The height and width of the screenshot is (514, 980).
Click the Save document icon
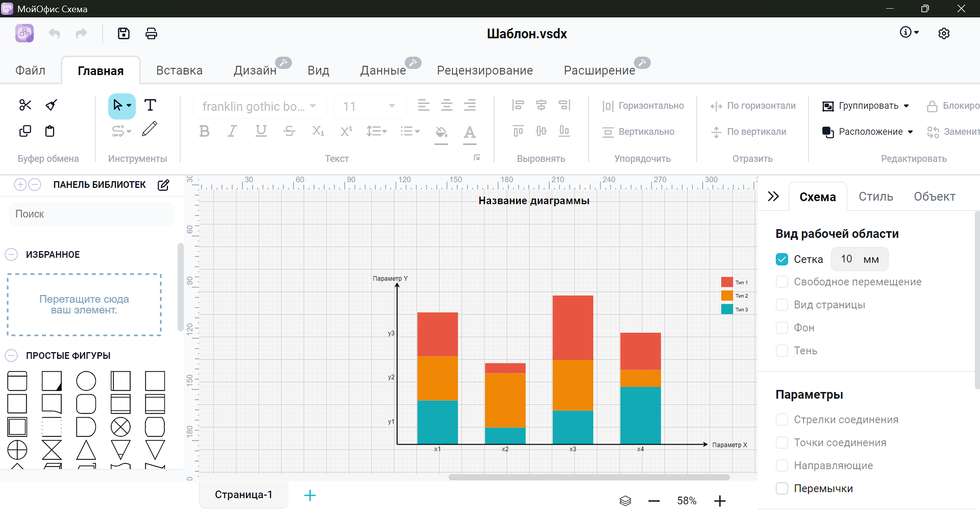124,34
